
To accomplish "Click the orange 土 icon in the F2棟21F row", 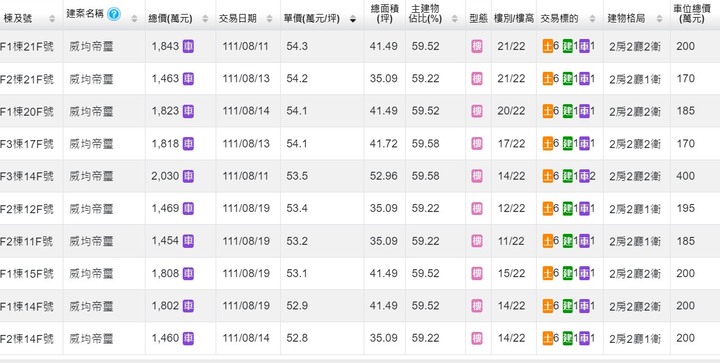I will (x=547, y=79).
